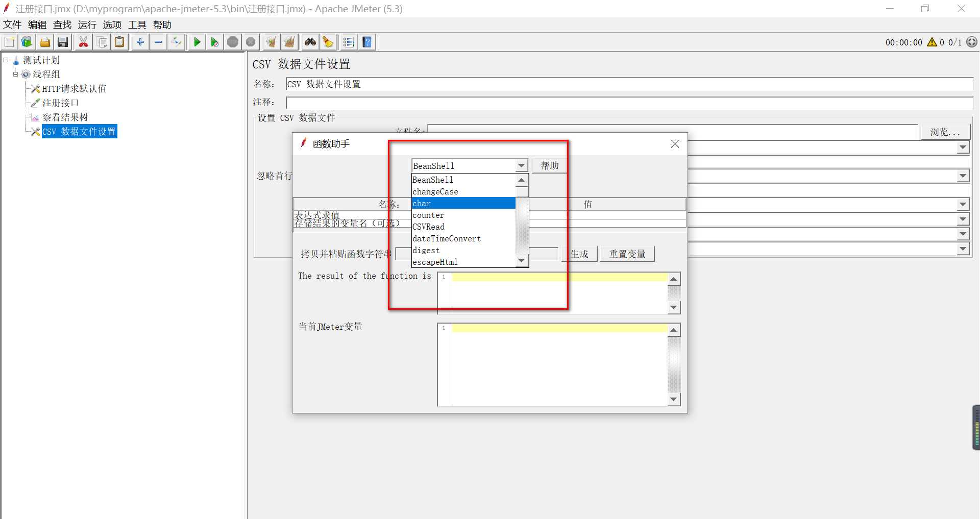Select 线程组 in the tree
980x519 pixels.
(x=46, y=75)
